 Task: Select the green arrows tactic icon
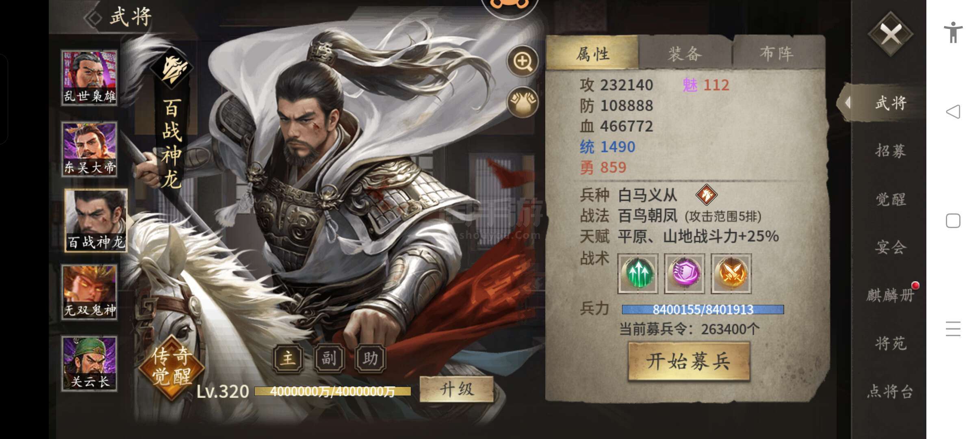click(637, 274)
